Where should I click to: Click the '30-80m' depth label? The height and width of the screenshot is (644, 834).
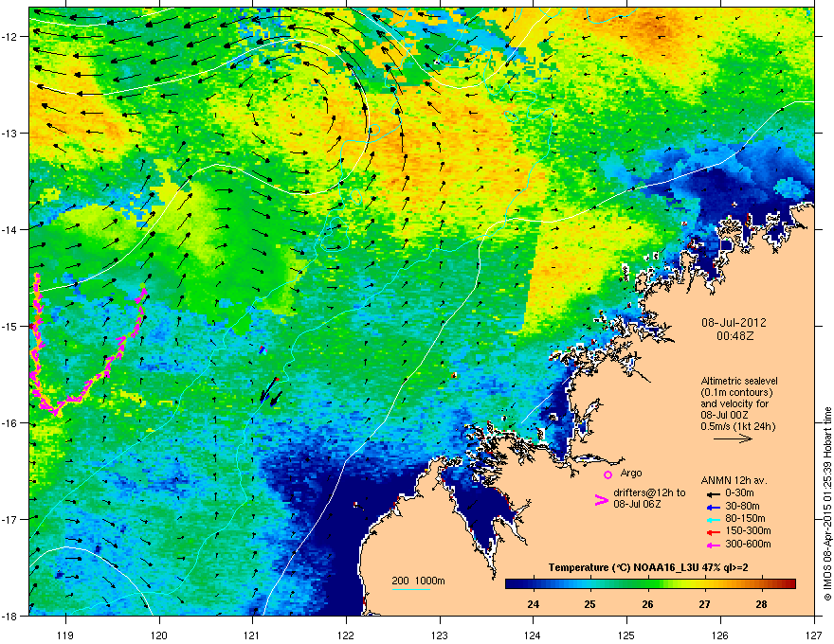pyautogui.click(x=742, y=507)
